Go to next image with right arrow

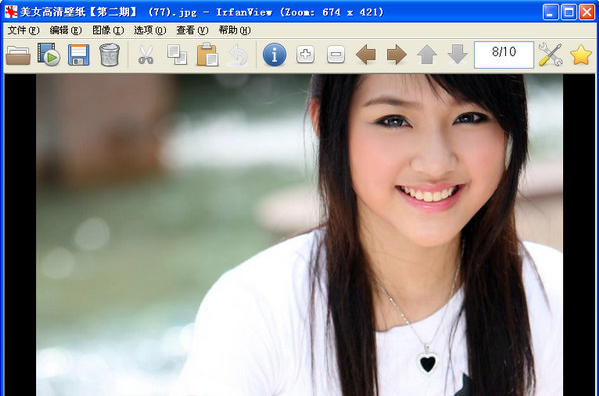[397, 55]
